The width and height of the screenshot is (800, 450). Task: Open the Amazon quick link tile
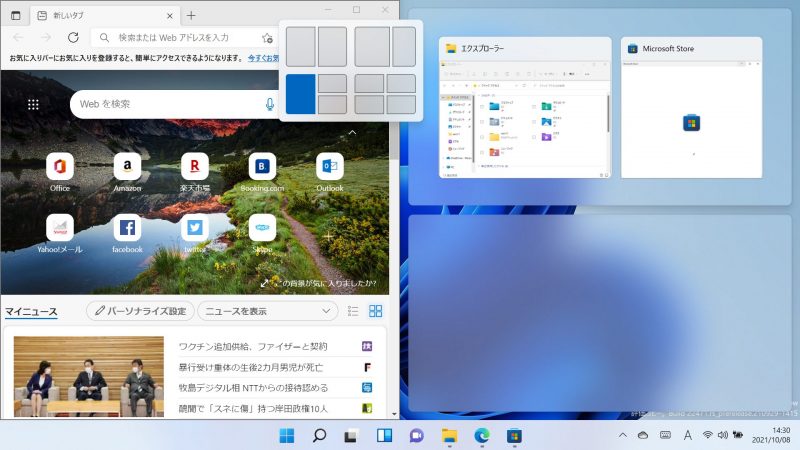click(127, 167)
